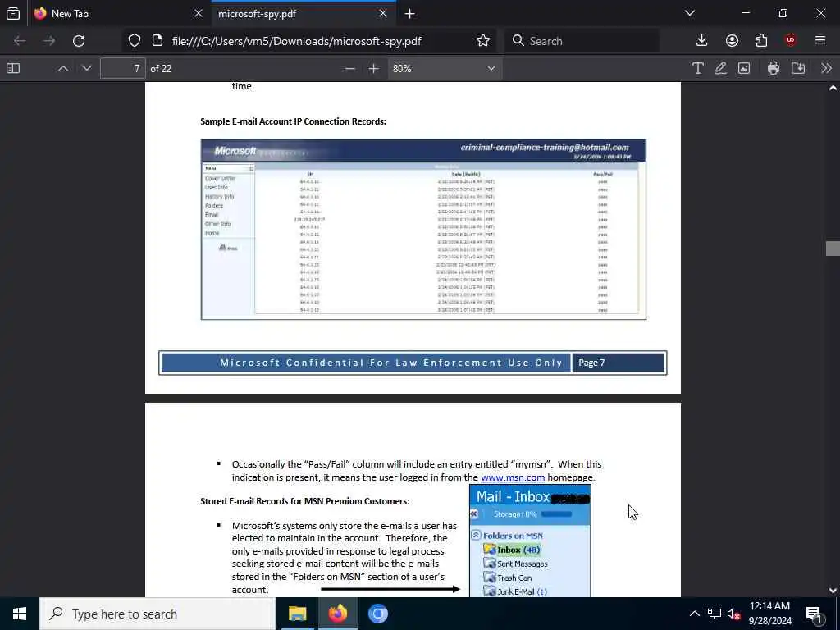Click the taskbar search box

pyautogui.click(x=157, y=614)
